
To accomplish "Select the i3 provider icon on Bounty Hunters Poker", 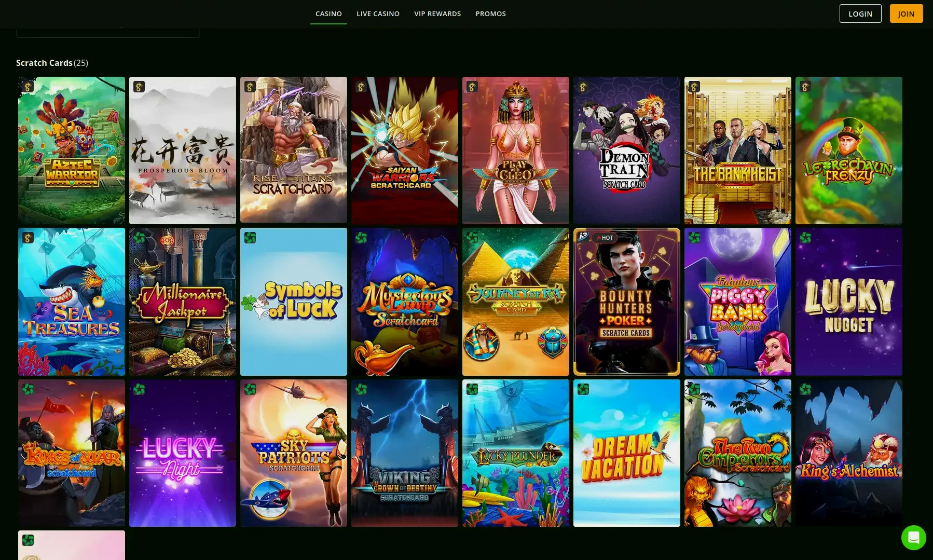I will tap(583, 238).
